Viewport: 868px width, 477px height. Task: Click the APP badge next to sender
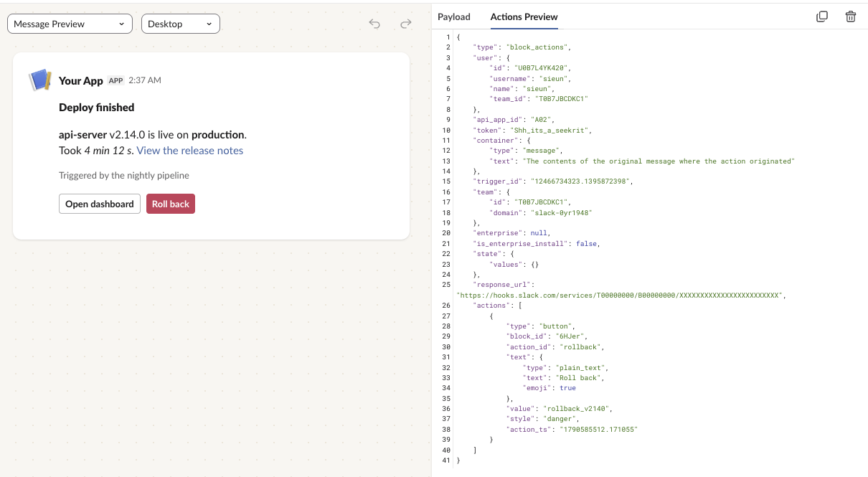[116, 80]
